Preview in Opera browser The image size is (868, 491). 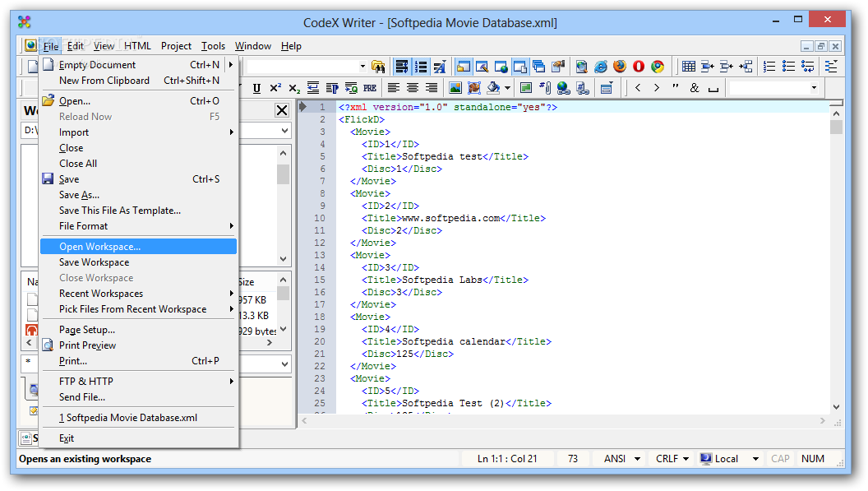tap(639, 67)
